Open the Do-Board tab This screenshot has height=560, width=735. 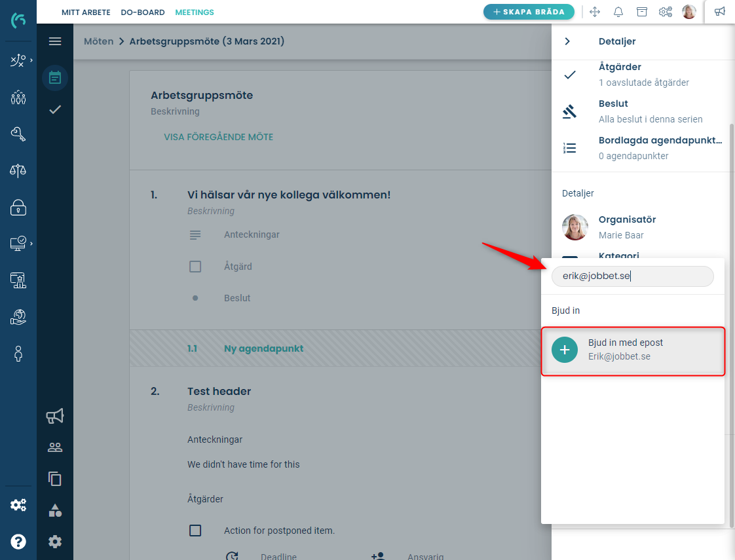(x=143, y=12)
